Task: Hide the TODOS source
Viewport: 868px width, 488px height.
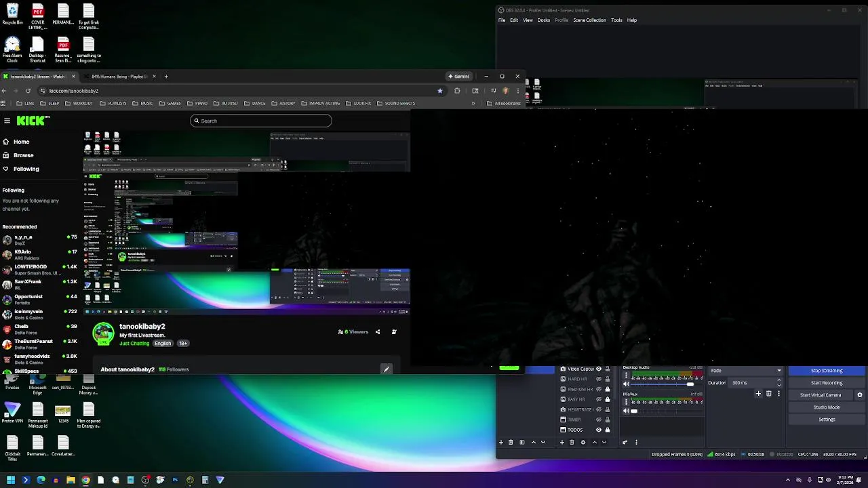Action: [599, 430]
